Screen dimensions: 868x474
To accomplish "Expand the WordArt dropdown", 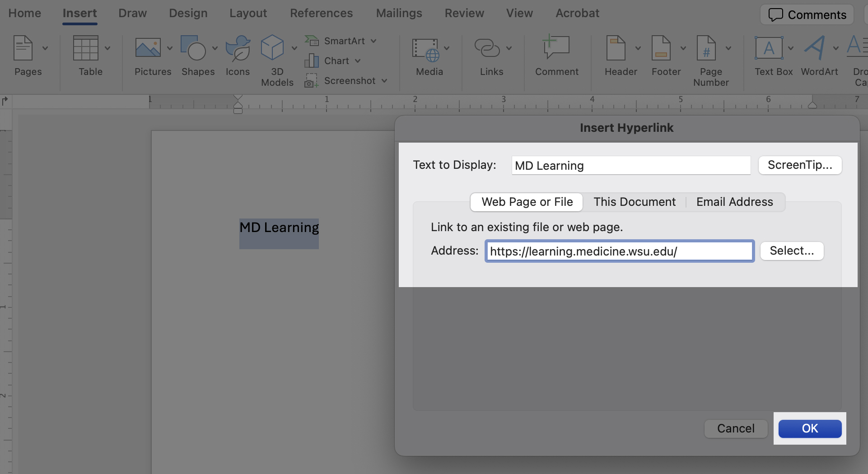I will coord(835,47).
